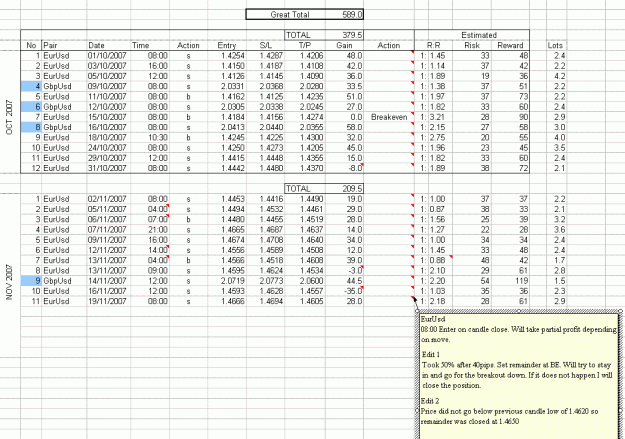Select date cell 14/11/2007

(x=108, y=281)
